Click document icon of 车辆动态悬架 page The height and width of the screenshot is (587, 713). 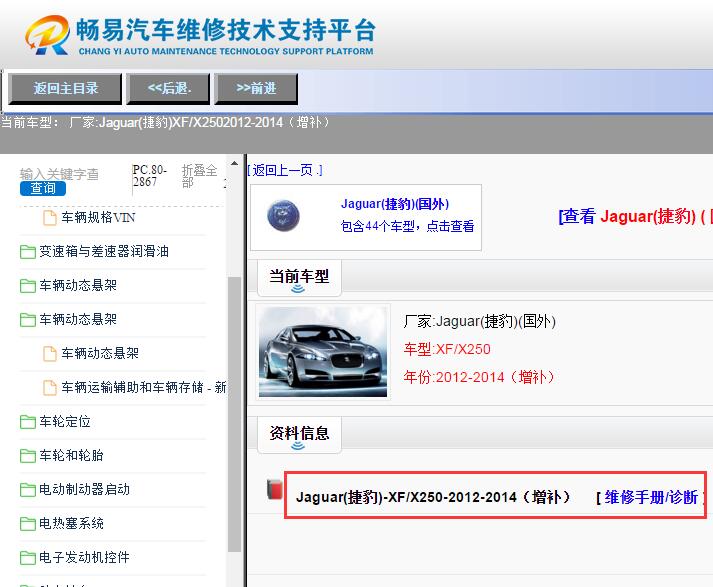50,354
